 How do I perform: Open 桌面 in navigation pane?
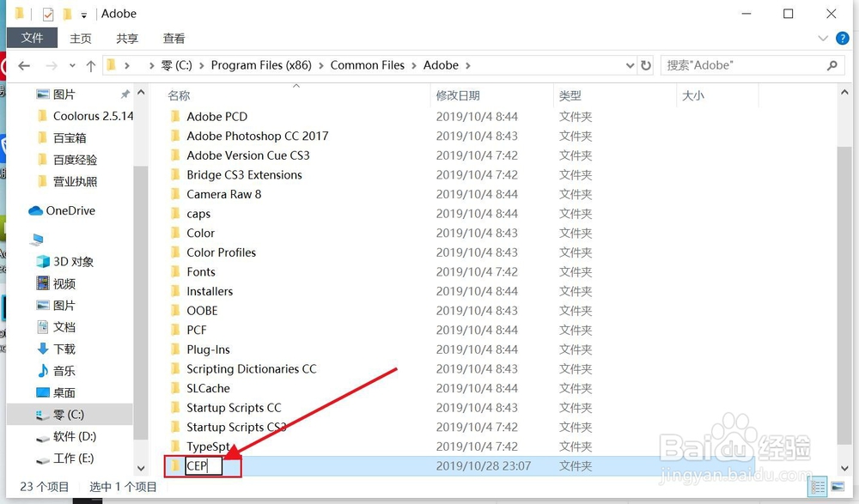coord(64,393)
